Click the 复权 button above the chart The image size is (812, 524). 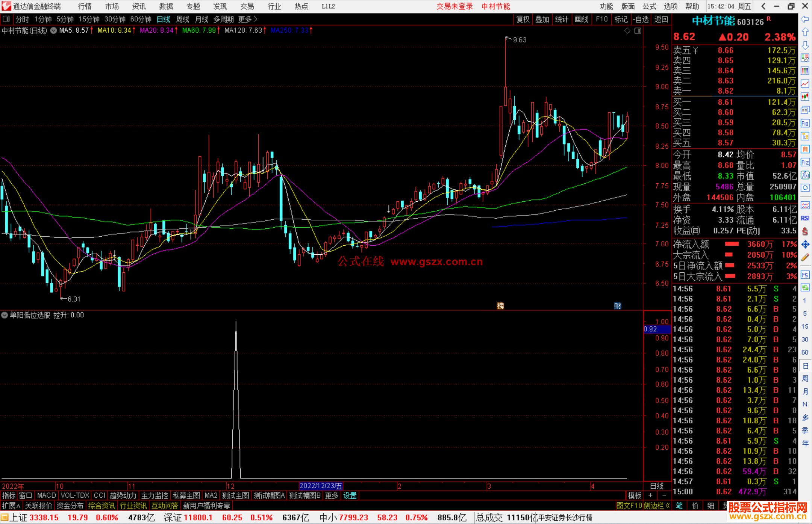point(523,19)
